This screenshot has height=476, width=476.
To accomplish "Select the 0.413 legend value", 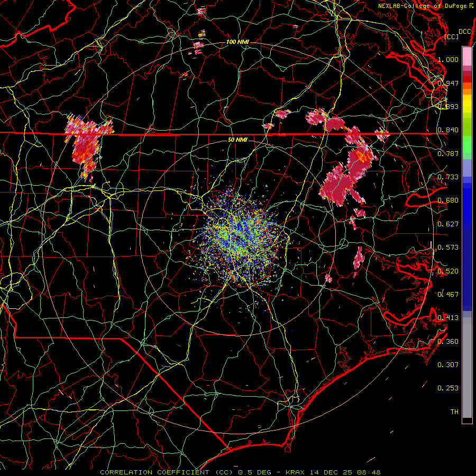I will [448, 318].
